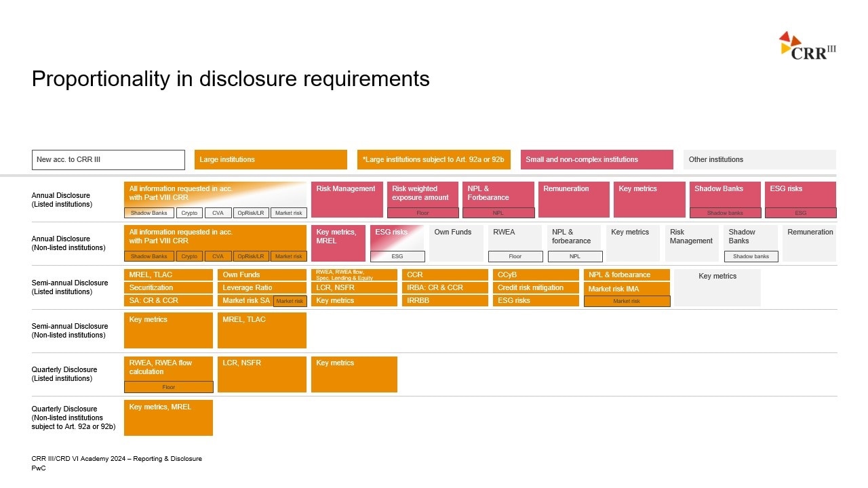Click the gray 'Own Funds' block
The height and width of the screenshot is (488, 868).
click(x=456, y=243)
